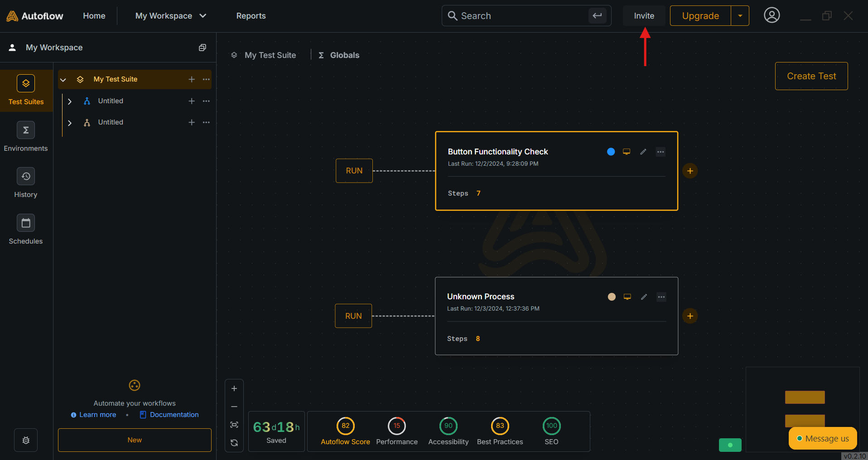The image size is (868, 460).
Task: Click the search enter arrow icon
Action: click(x=597, y=15)
